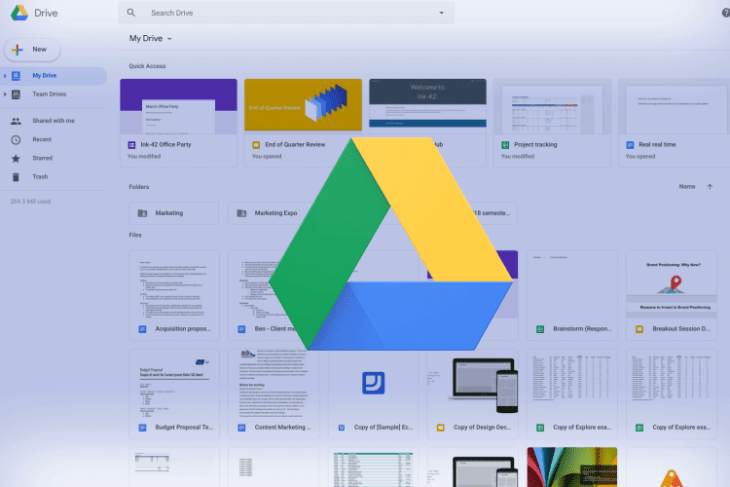Open Content Marketing document
Image resolution: width=730 pixels, height=487 pixels.
pos(273,394)
